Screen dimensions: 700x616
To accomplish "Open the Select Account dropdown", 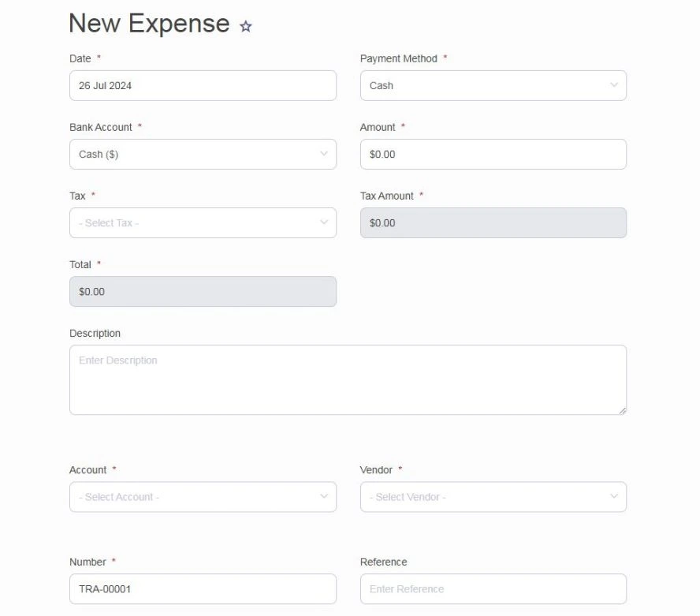I will click(203, 497).
